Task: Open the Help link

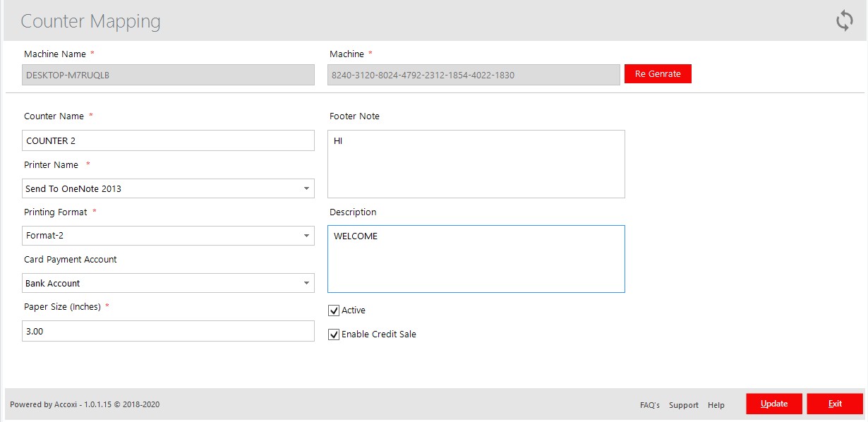Action: (x=716, y=404)
